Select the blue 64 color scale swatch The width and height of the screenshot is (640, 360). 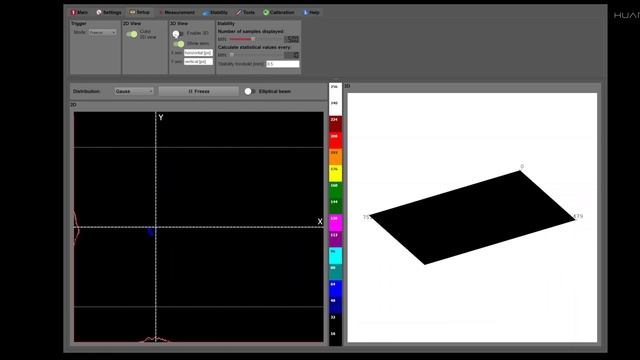[336, 289]
